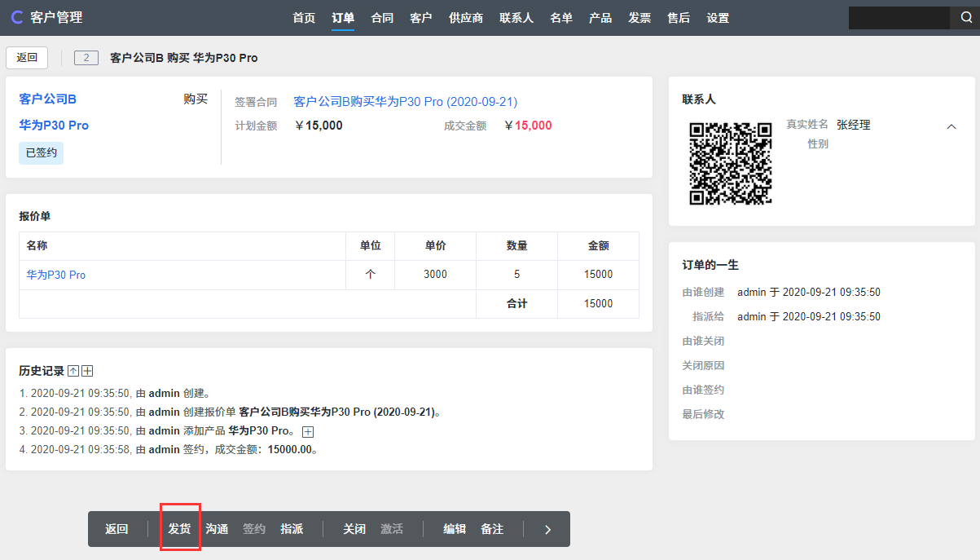Switch to the 供应商 section
Image resolution: width=980 pixels, height=560 pixels.
coord(466,18)
